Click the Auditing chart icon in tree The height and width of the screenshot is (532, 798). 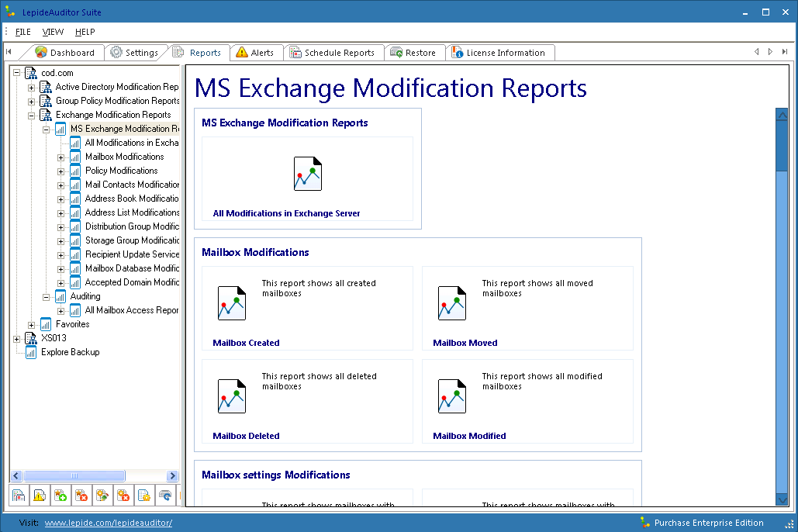tap(60, 296)
